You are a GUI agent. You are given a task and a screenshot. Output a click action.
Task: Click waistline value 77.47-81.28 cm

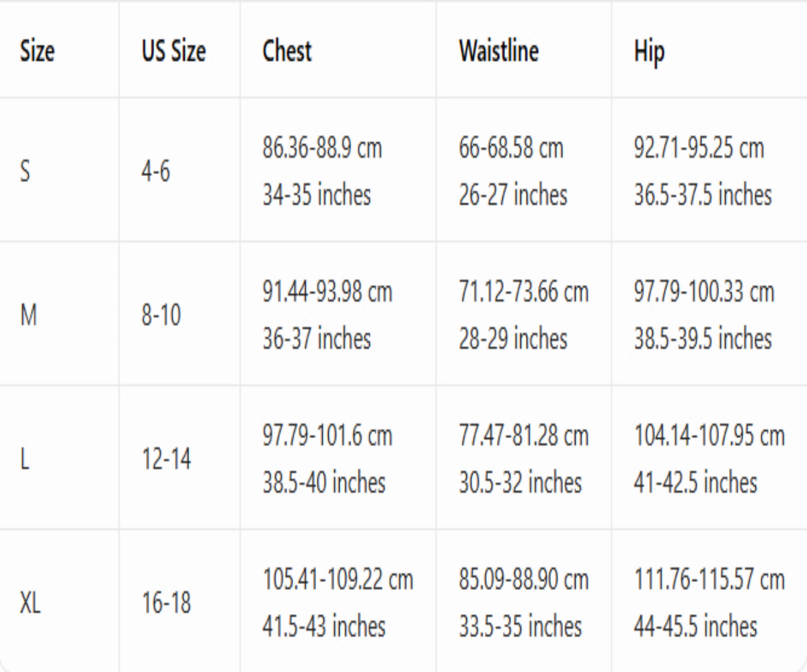pyautogui.click(x=523, y=435)
